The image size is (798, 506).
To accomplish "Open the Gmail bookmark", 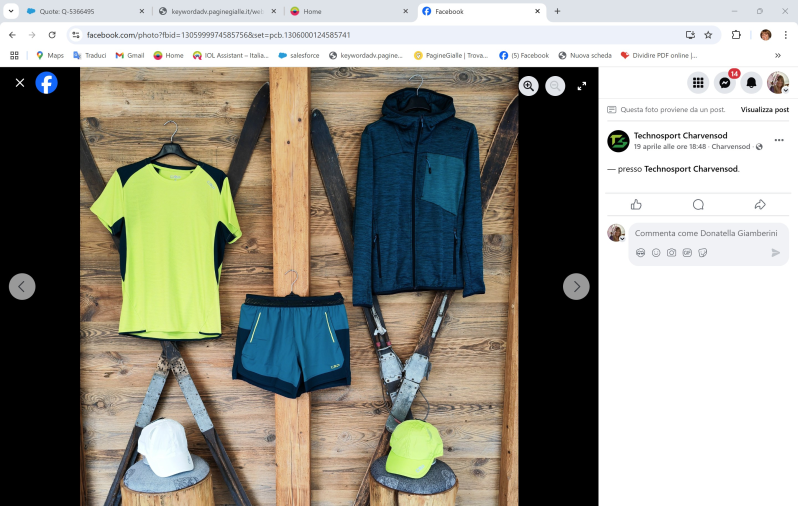I will pos(130,55).
